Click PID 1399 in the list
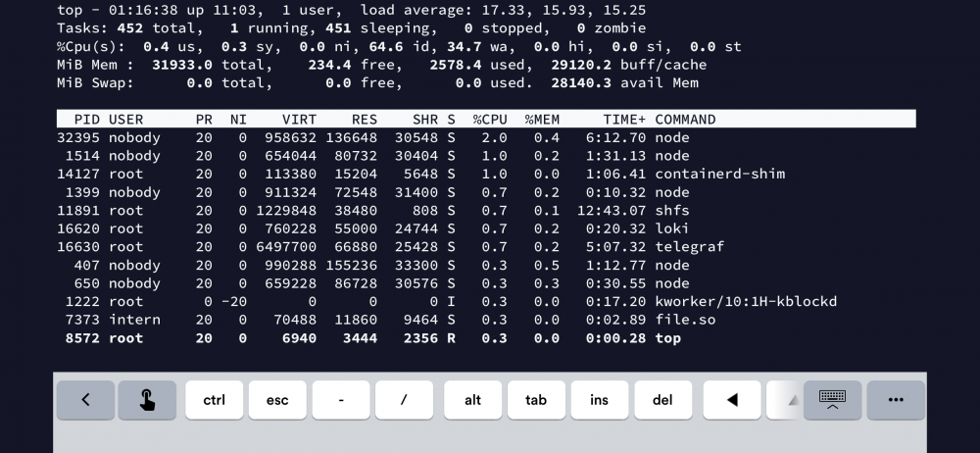980x453 pixels. click(82, 192)
